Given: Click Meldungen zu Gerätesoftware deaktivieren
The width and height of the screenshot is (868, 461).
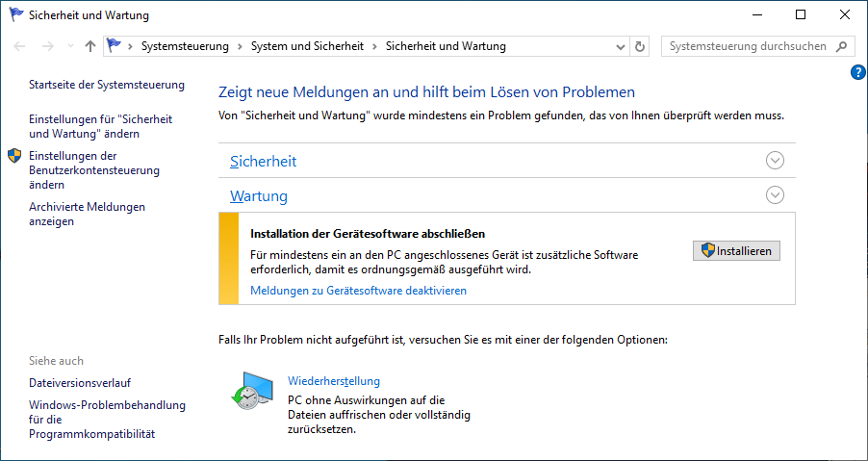Looking at the screenshot, I should point(359,291).
